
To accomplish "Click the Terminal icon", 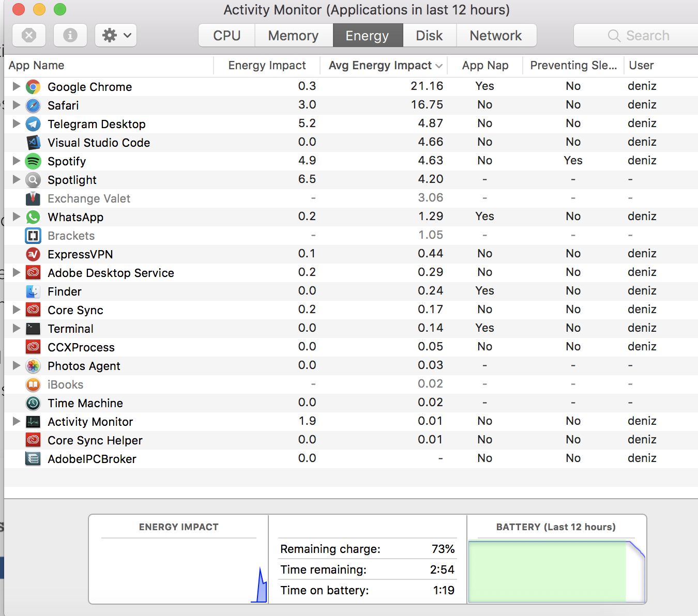I will point(33,329).
